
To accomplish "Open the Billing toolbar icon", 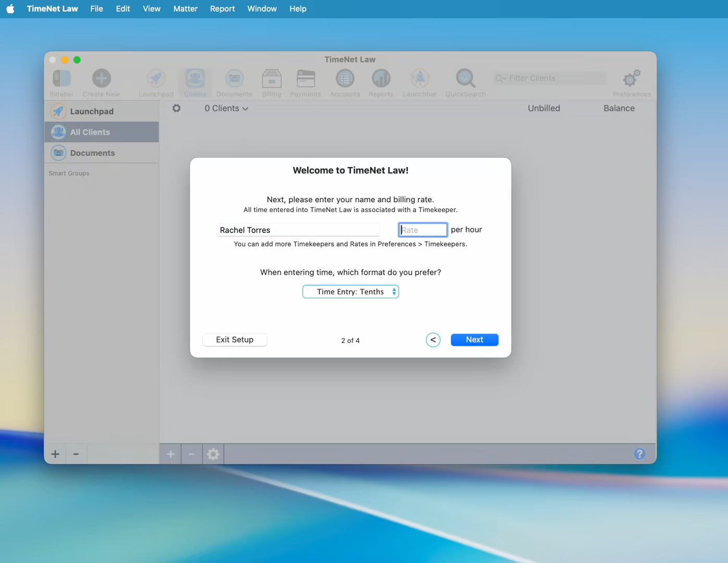I will (x=272, y=83).
